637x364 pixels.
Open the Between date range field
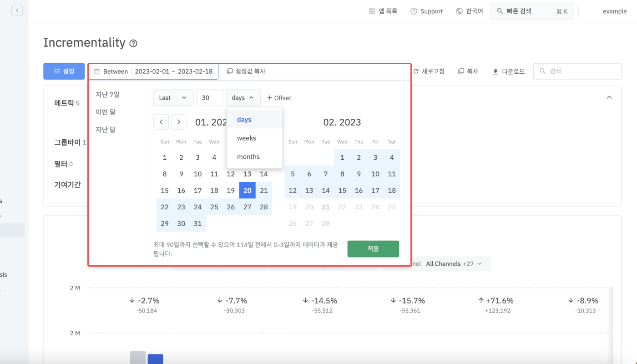coord(153,71)
